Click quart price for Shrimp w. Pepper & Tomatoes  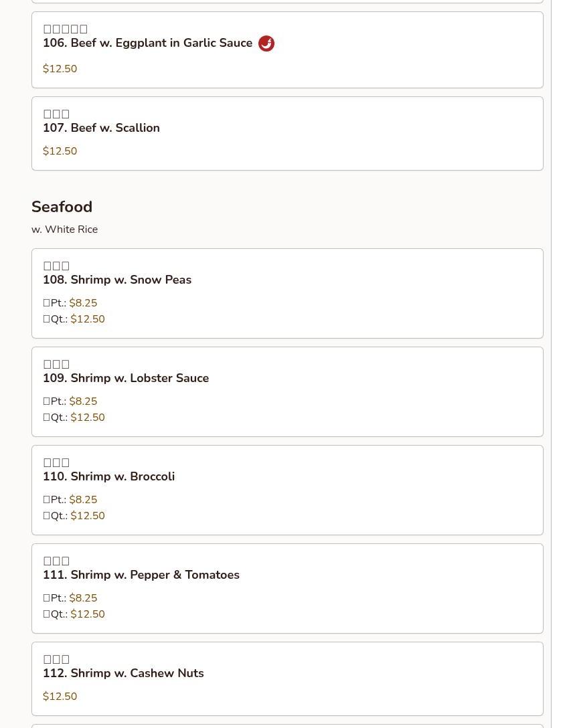pyautogui.click(x=88, y=614)
